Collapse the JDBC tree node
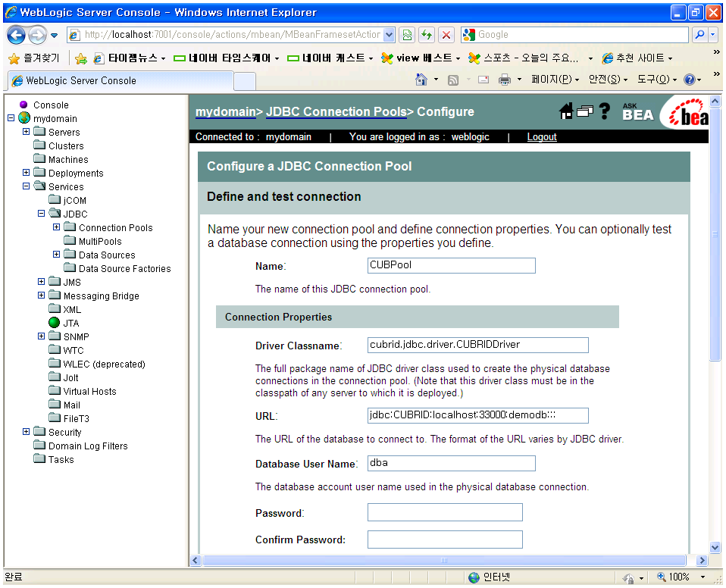Viewport: 726px width, 588px height. 41,214
